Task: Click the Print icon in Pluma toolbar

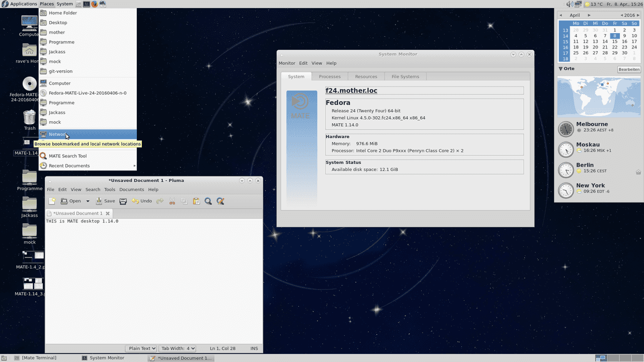Action: 123,201
